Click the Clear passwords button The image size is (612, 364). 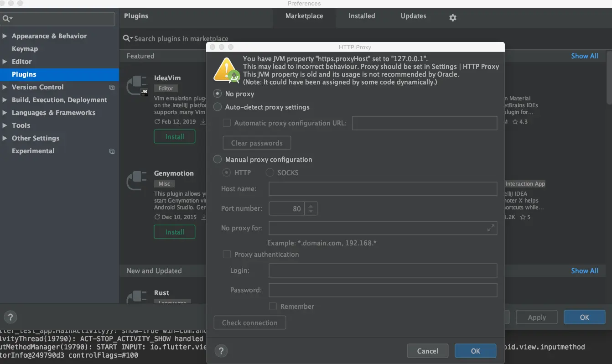(x=257, y=143)
